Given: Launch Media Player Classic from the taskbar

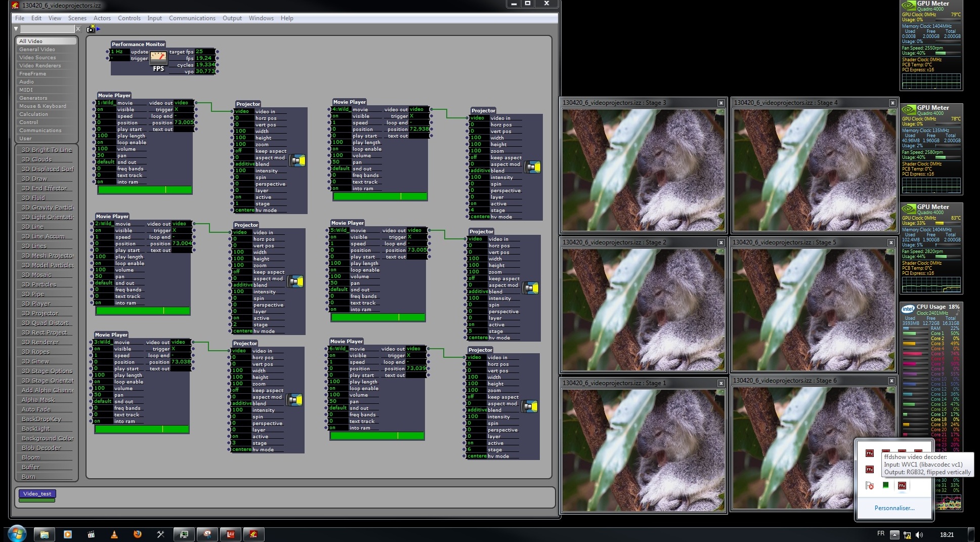Looking at the screenshot, I should point(91,534).
